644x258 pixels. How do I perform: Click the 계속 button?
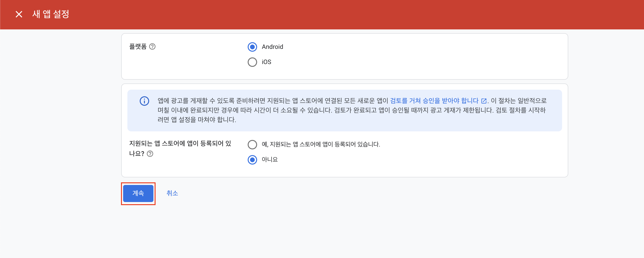(138, 193)
